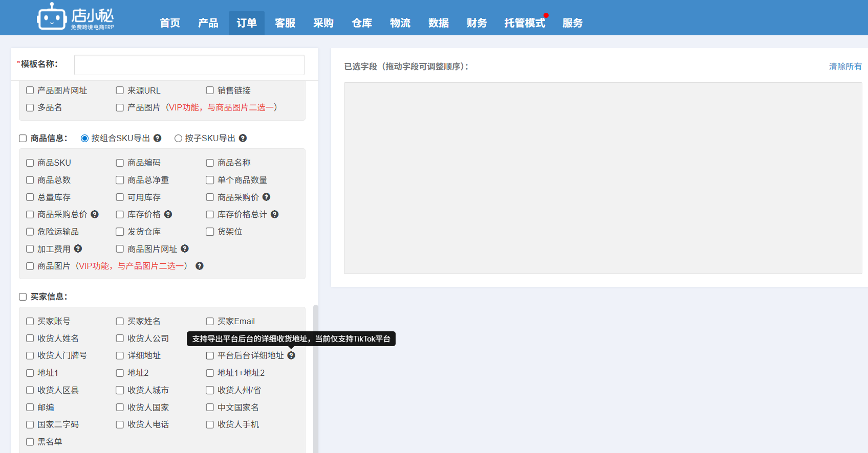The width and height of the screenshot is (868, 453).
Task: Tick the 收货人手机 checkbox
Action: click(x=210, y=425)
